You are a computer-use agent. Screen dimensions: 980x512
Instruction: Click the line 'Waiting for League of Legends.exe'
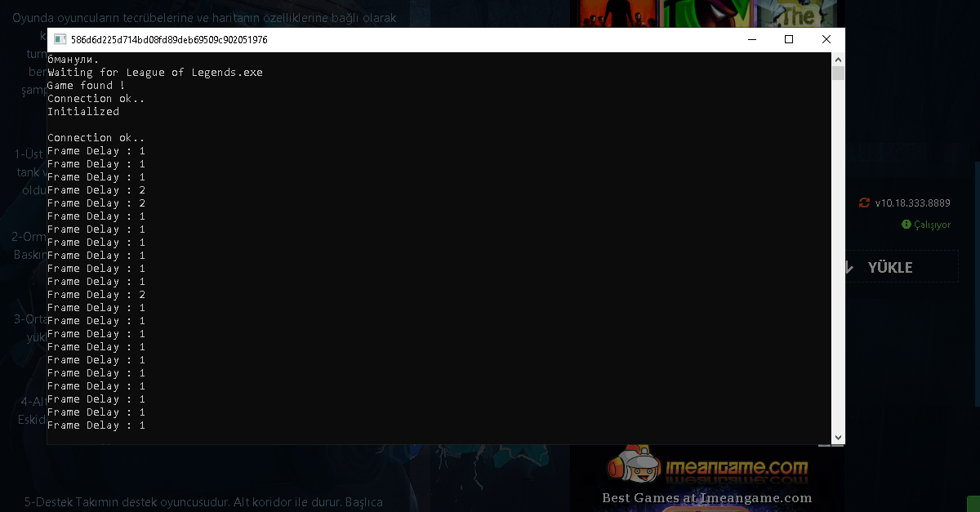(x=155, y=73)
